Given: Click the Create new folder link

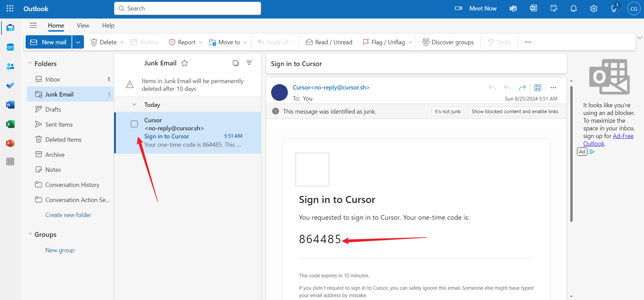Looking at the screenshot, I should point(68,215).
